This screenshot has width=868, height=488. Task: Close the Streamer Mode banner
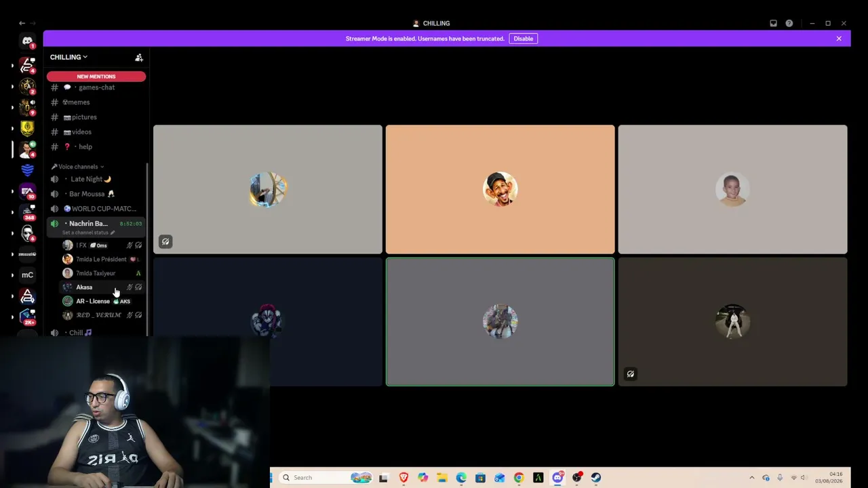pyautogui.click(x=839, y=39)
